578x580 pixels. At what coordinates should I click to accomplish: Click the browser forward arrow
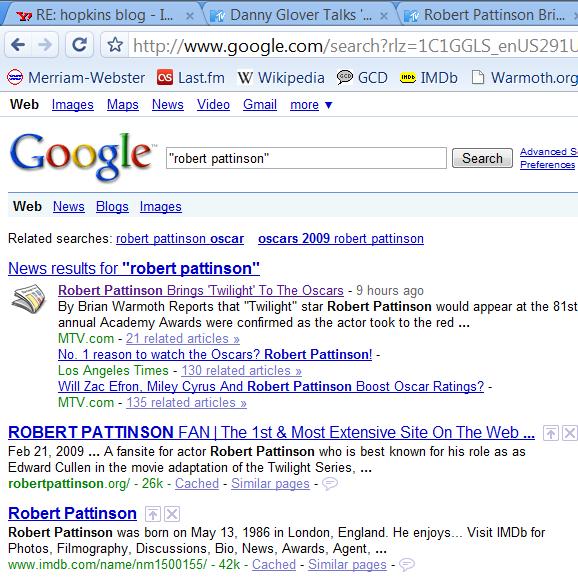coord(45,45)
